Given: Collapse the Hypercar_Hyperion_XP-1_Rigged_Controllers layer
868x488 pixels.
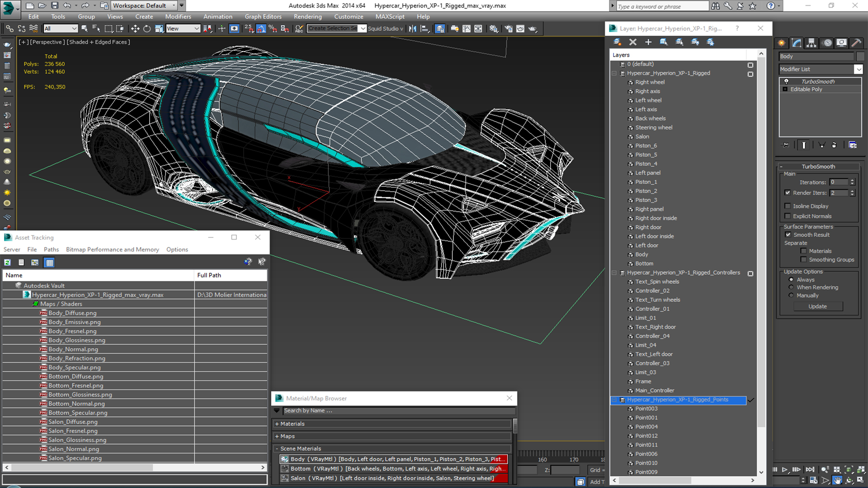Looking at the screenshot, I should [614, 273].
